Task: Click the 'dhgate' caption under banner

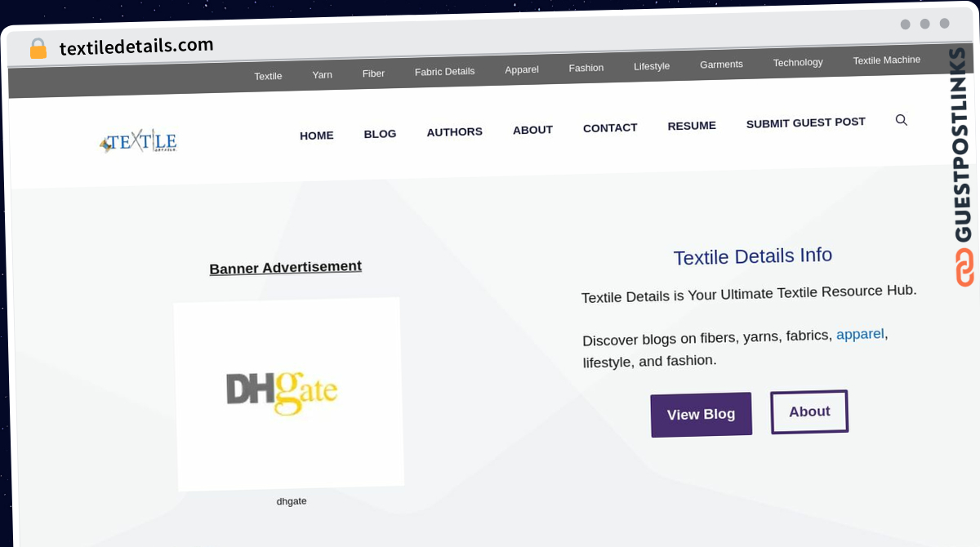Action: point(292,501)
